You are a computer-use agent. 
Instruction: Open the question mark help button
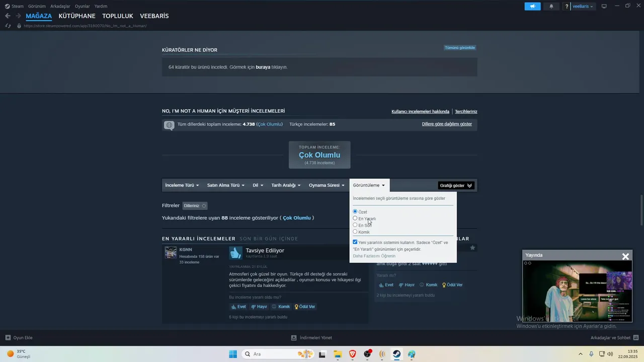pos(567,6)
